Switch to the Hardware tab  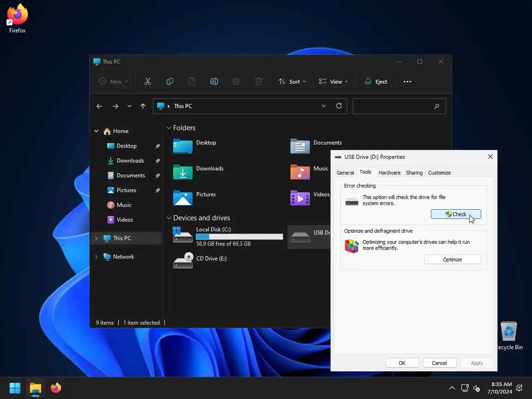coord(389,173)
